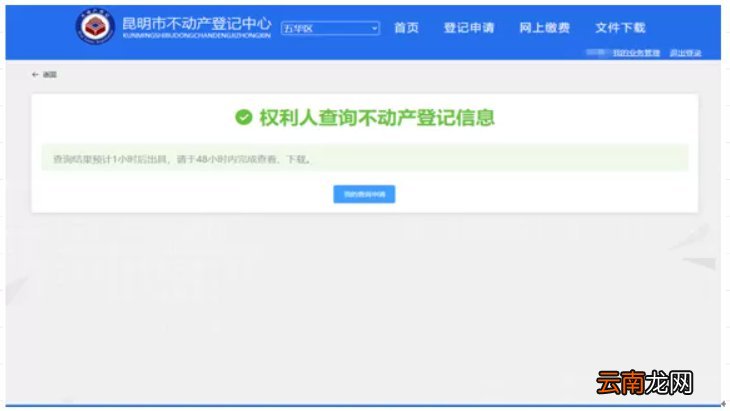Click the green success checkmark icon
Screen dimensions: 730x411
coord(243,117)
